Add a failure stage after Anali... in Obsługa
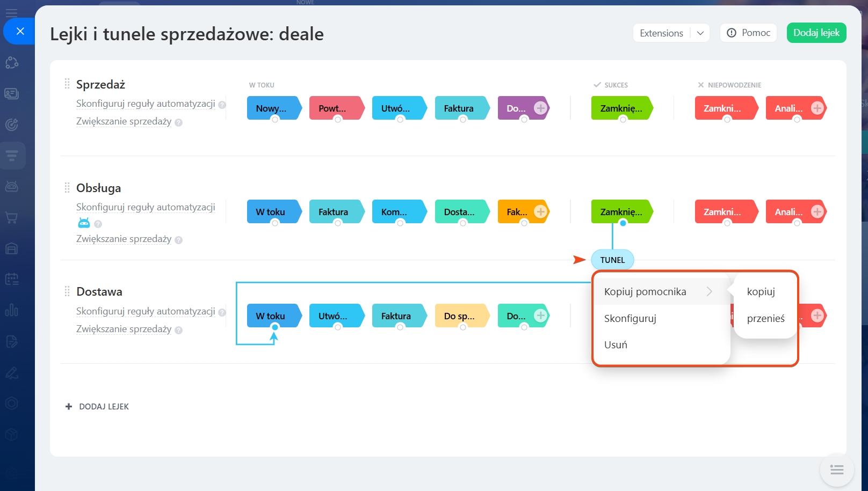This screenshot has height=491, width=868. click(x=817, y=211)
